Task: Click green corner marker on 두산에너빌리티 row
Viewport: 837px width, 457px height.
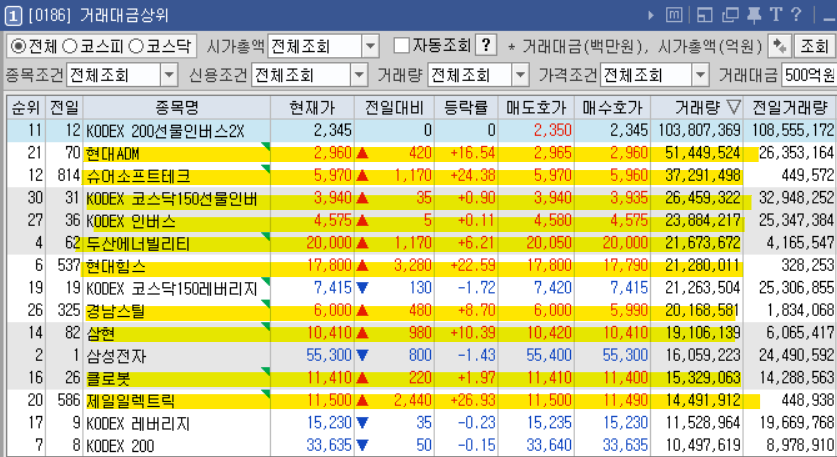Action: tap(265, 236)
